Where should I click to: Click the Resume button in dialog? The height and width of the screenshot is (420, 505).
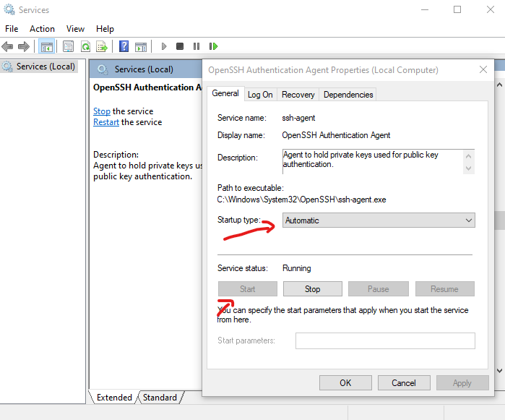[444, 289]
